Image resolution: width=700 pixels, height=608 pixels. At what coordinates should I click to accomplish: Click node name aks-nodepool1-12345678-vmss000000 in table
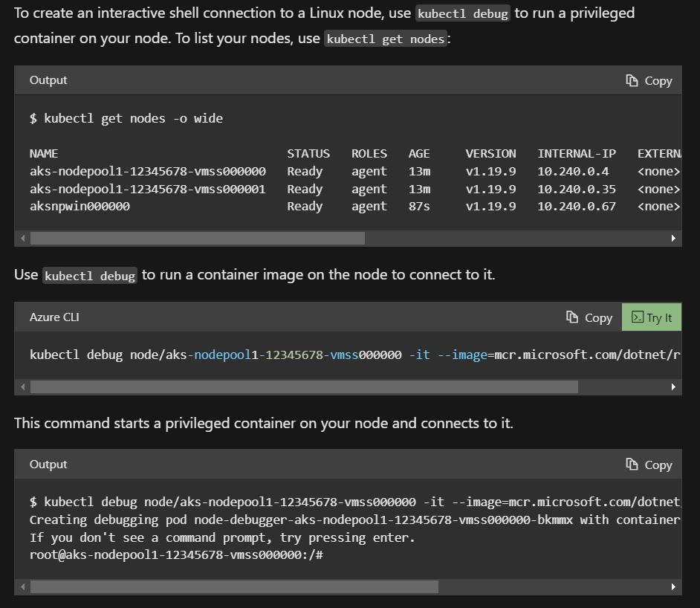click(x=148, y=172)
